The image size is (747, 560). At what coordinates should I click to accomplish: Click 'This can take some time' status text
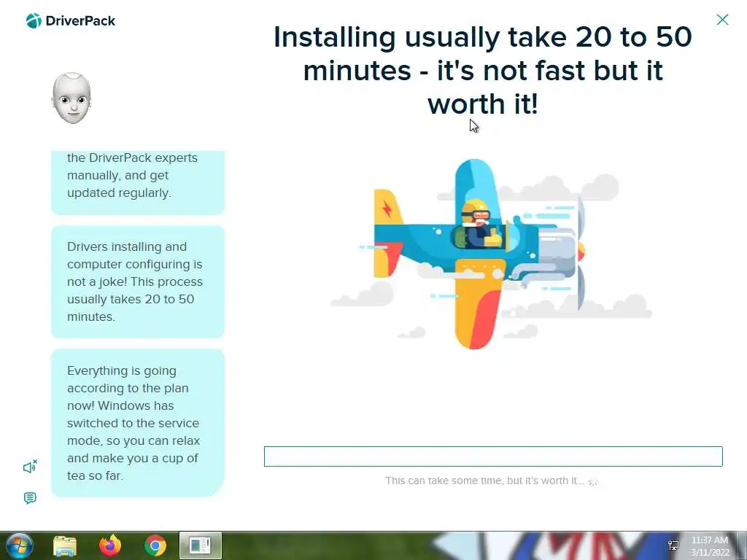click(484, 481)
